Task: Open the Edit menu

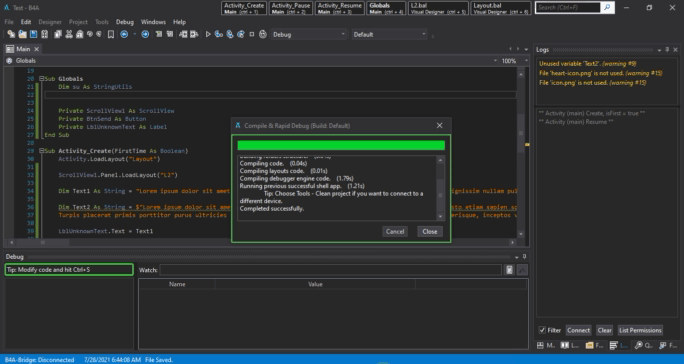Action: click(x=26, y=22)
